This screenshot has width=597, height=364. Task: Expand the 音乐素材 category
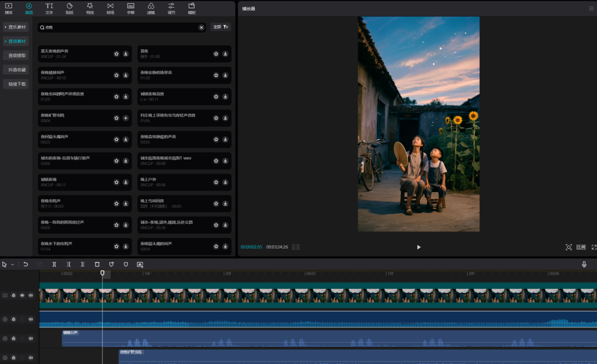pos(16,27)
